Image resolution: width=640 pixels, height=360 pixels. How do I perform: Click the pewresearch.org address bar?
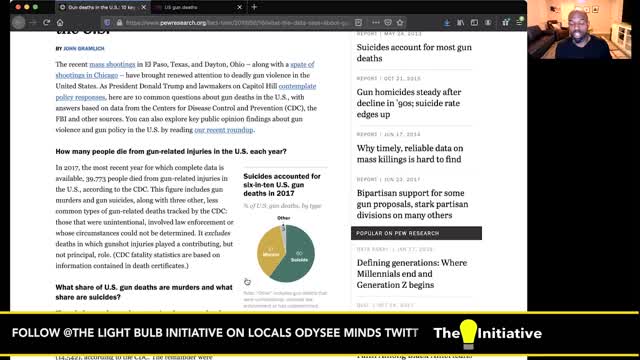pyautogui.click(x=237, y=23)
